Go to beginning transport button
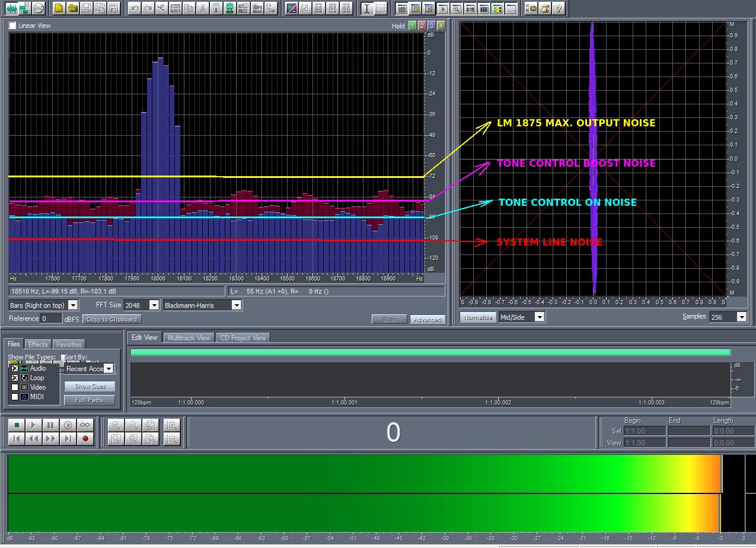 17,438
